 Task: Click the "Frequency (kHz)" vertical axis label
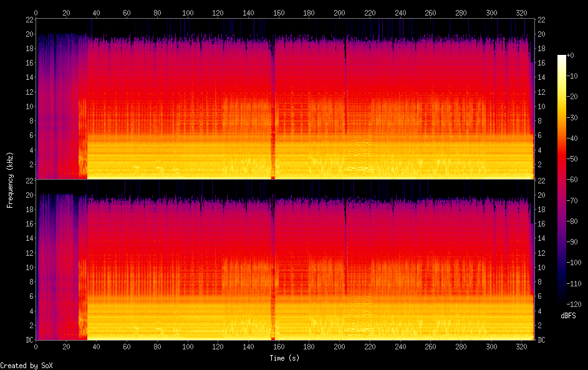(x=10, y=179)
